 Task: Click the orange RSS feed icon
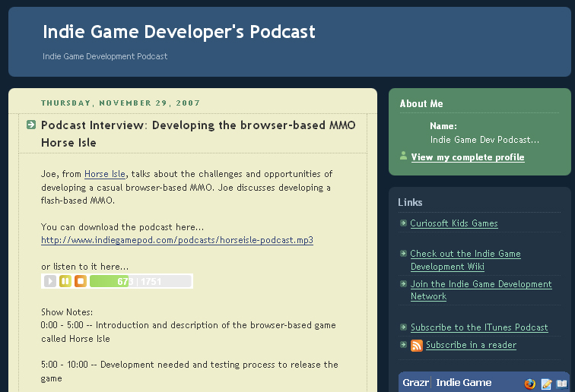[x=417, y=346]
